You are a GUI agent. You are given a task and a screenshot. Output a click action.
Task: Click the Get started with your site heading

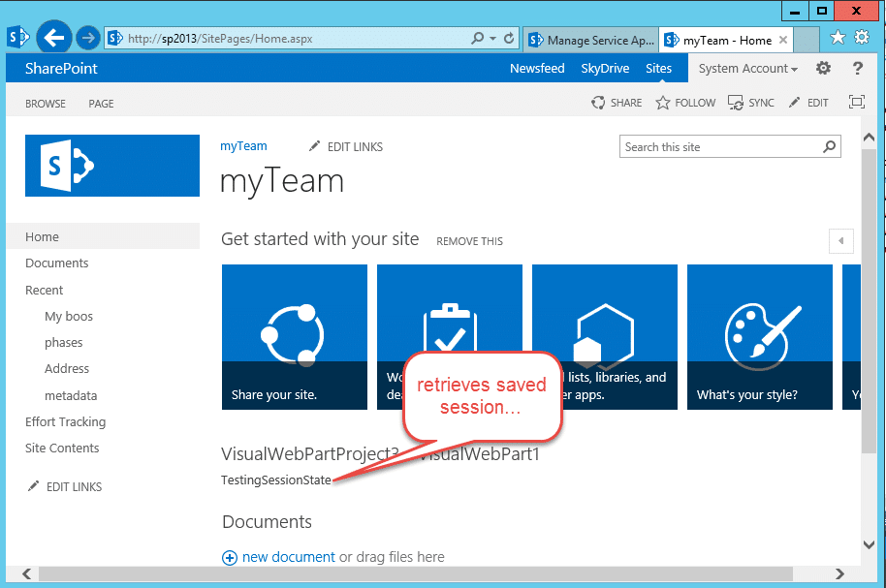320,239
